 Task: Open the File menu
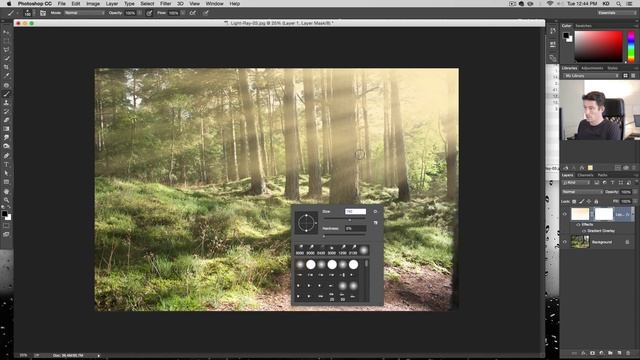click(62, 4)
